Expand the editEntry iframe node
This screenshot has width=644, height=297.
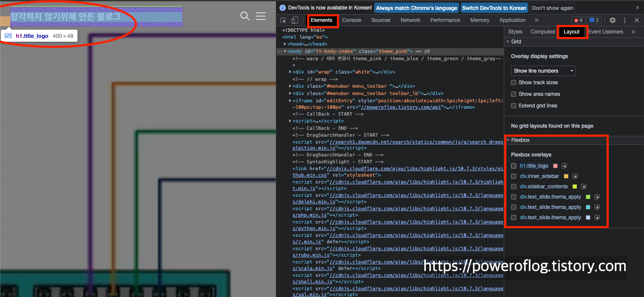(290, 101)
